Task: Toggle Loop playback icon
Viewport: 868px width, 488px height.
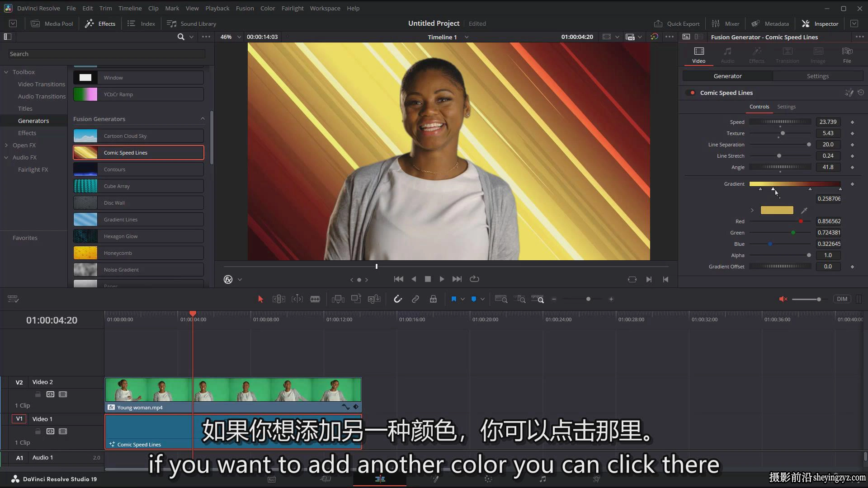Action: click(x=474, y=279)
